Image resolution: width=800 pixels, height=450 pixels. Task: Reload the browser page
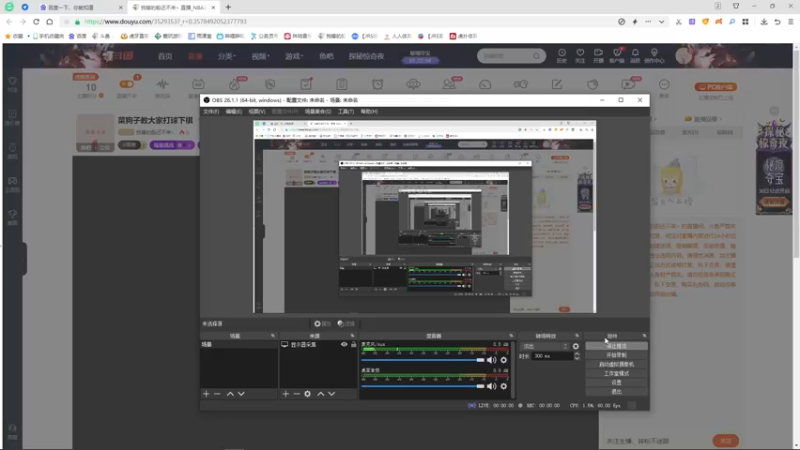pos(36,21)
